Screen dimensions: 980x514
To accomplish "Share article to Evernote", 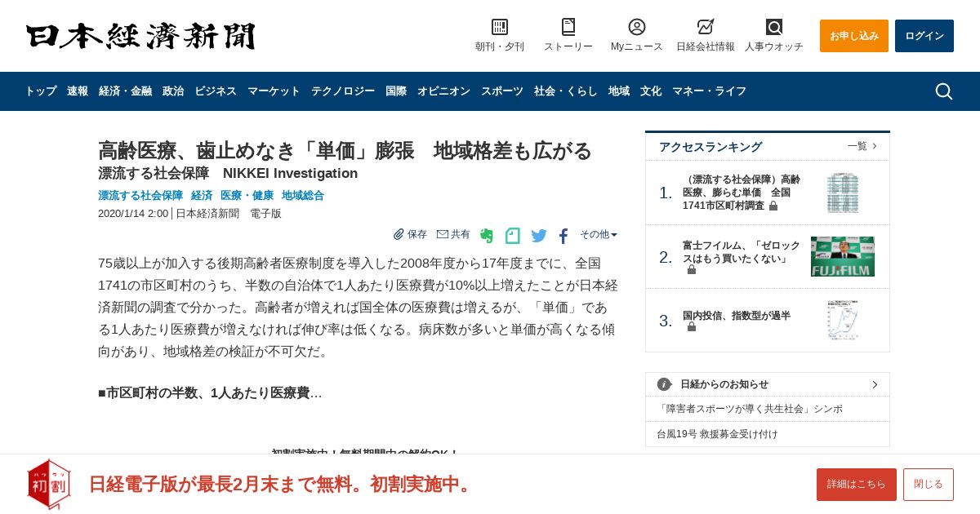I will pyautogui.click(x=487, y=236).
